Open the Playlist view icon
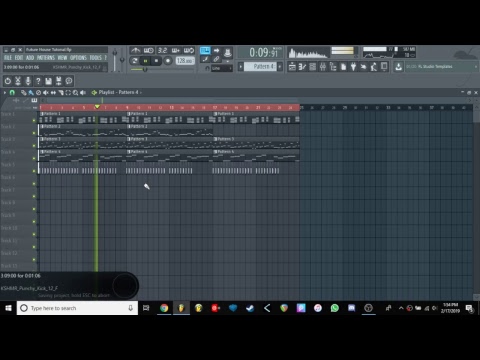The width and height of the screenshot is (480, 360). click(292, 67)
